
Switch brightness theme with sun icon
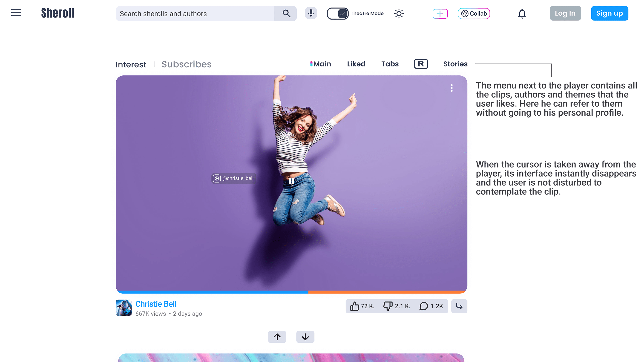[399, 14]
